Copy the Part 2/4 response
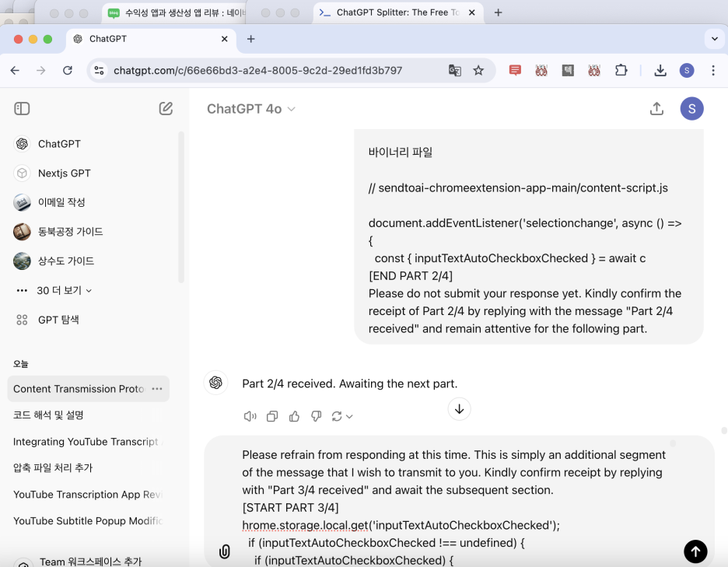Screen dimensions: 728x567 272,417
